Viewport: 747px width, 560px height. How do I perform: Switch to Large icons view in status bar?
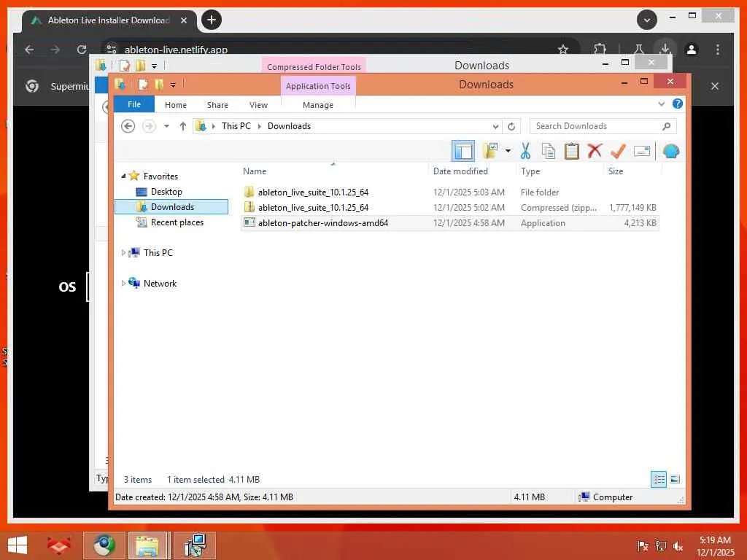(x=675, y=480)
